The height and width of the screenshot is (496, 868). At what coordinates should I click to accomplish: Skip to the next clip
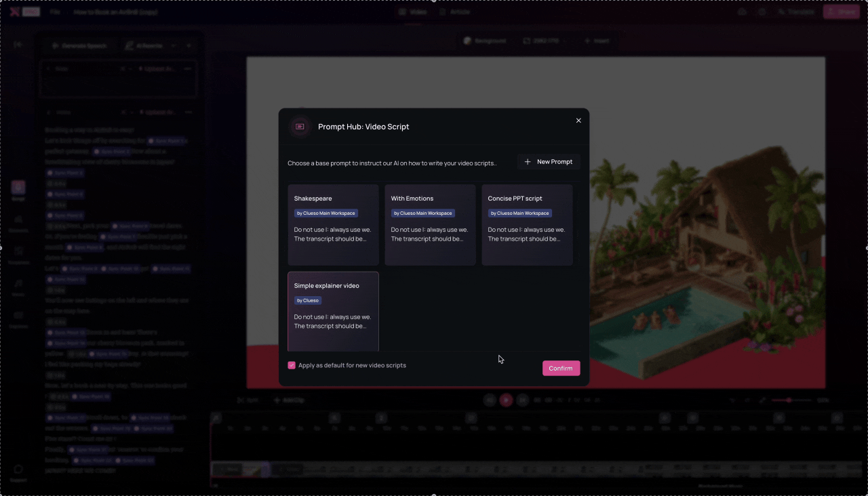click(522, 400)
